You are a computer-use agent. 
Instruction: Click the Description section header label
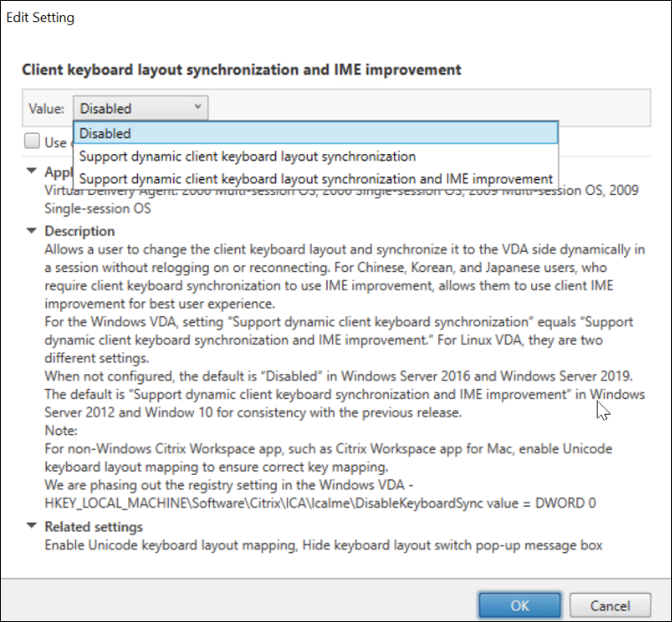click(x=80, y=231)
